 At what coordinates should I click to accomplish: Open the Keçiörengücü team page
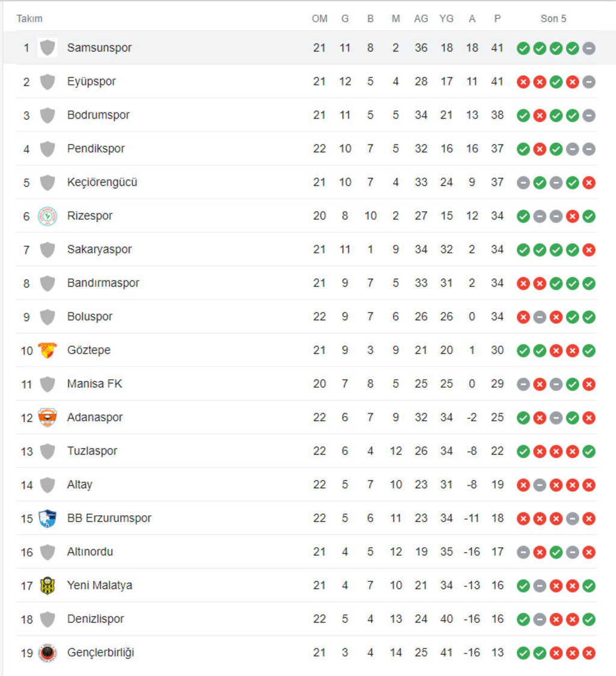click(102, 182)
